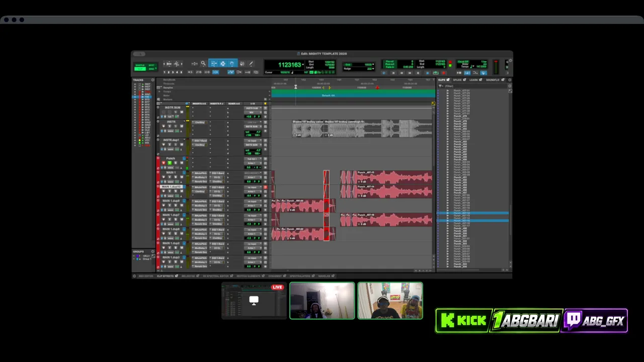Screen dimensions: 644x362
Task: Mute the MAIN 1 track
Action: (182, 177)
